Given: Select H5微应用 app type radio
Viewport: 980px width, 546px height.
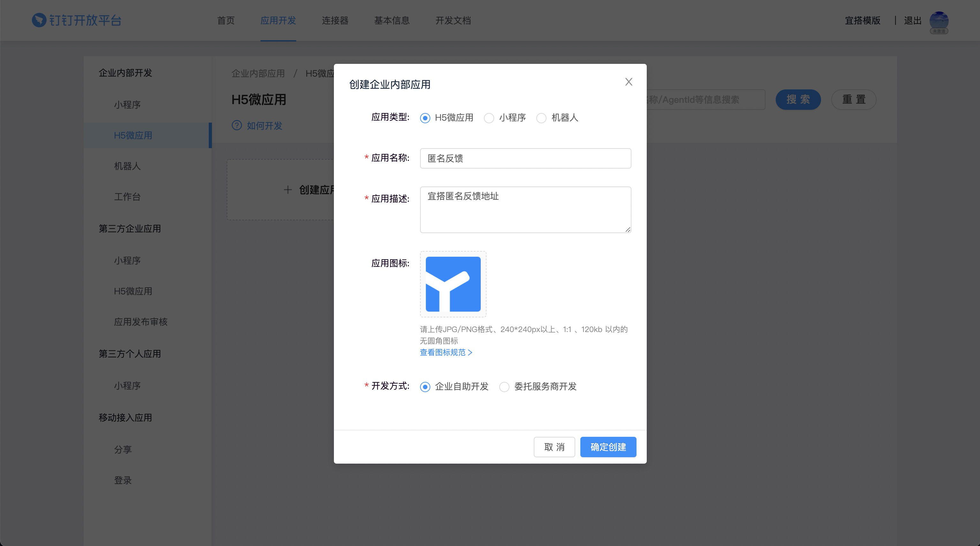Looking at the screenshot, I should click(x=425, y=118).
